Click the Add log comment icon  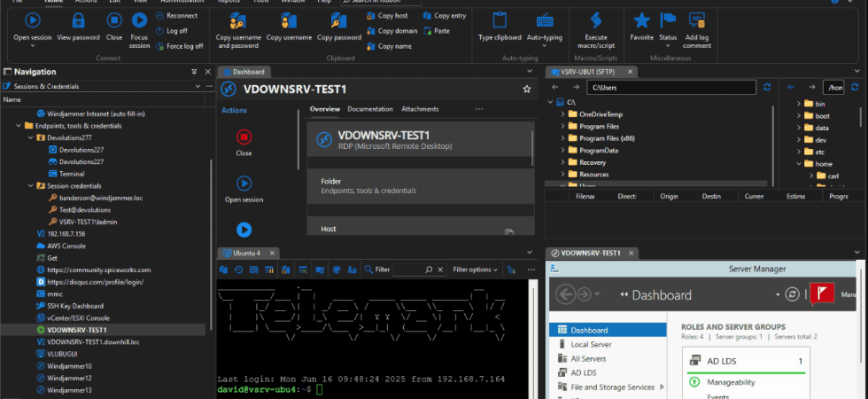coord(696,20)
